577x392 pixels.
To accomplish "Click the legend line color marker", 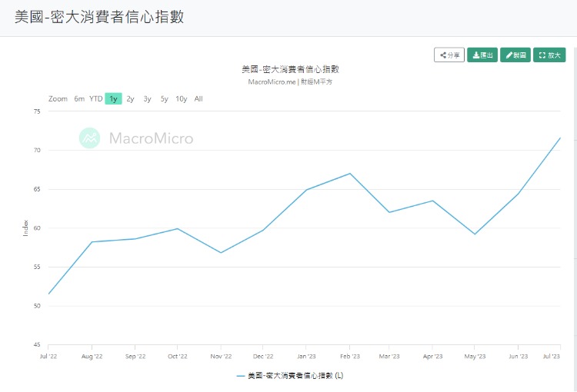I will pos(240,376).
